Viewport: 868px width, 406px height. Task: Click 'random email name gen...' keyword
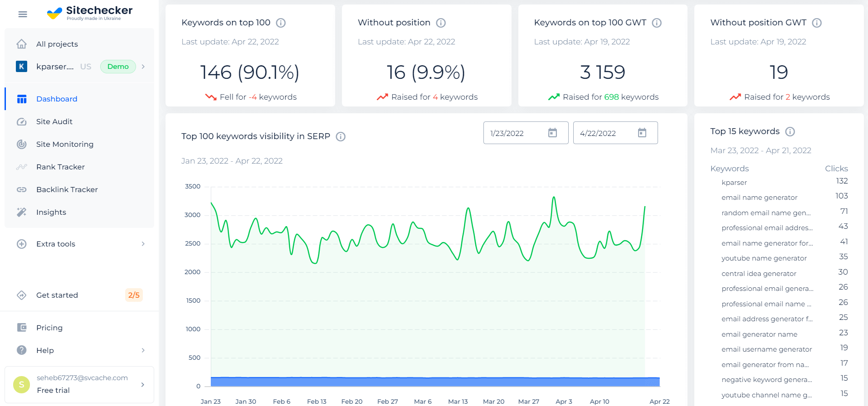click(766, 213)
